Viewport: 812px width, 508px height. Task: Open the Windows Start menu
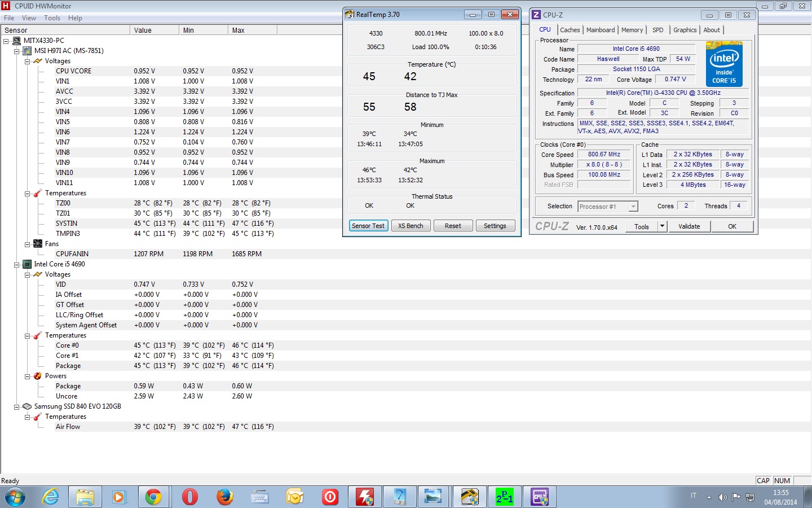pos(15,497)
